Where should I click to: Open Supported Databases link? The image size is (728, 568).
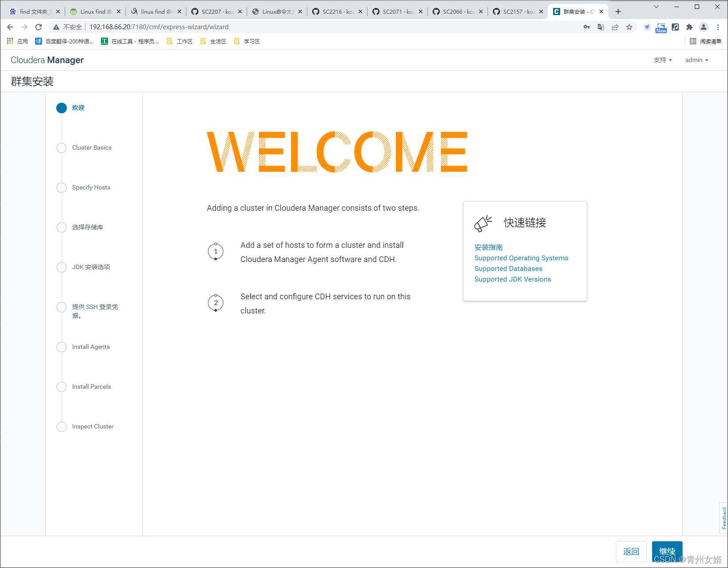click(508, 268)
